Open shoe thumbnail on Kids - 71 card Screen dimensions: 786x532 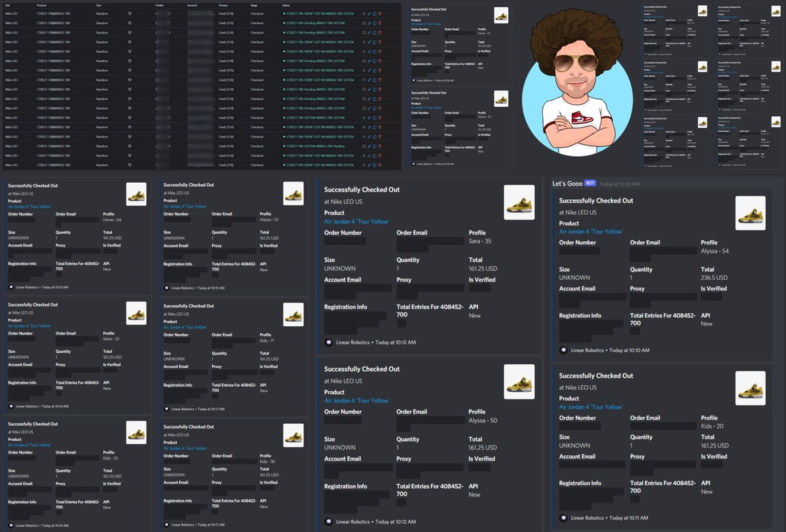293,314
